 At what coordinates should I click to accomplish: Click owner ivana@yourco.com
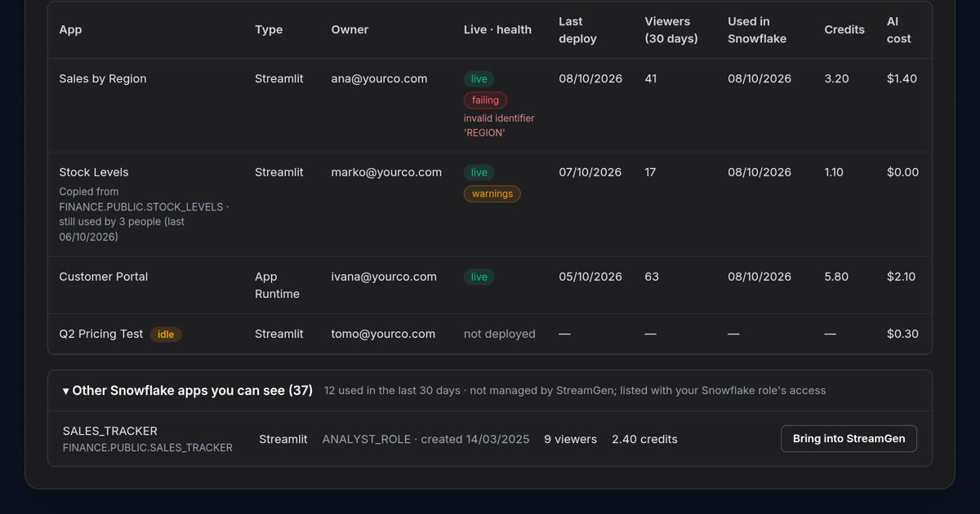tap(384, 277)
